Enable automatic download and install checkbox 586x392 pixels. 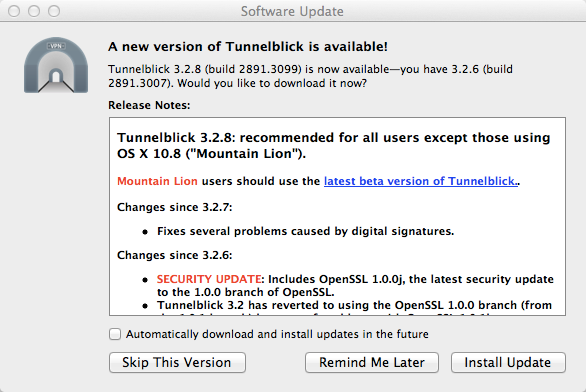pyautogui.click(x=115, y=334)
